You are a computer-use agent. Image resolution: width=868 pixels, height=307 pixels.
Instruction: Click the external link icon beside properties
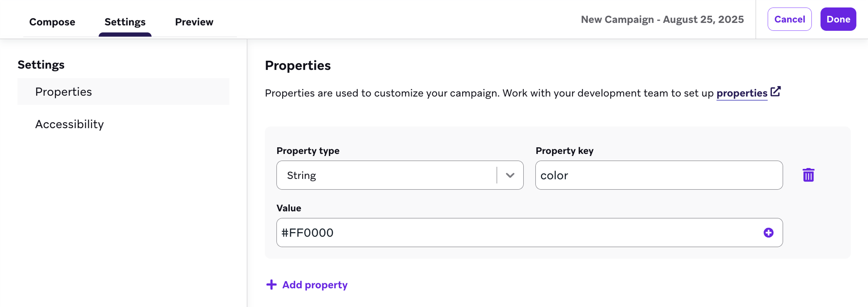(x=776, y=91)
